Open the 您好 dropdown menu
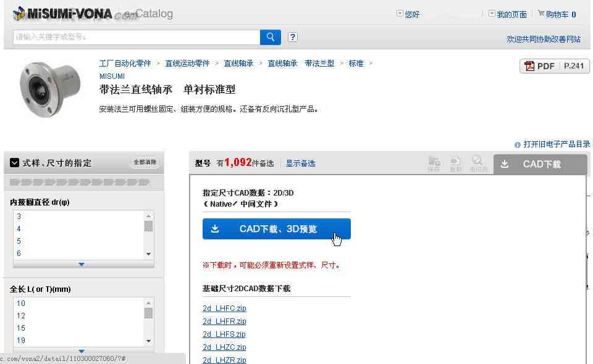This screenshot has height=364, width=593. point(408,14)
